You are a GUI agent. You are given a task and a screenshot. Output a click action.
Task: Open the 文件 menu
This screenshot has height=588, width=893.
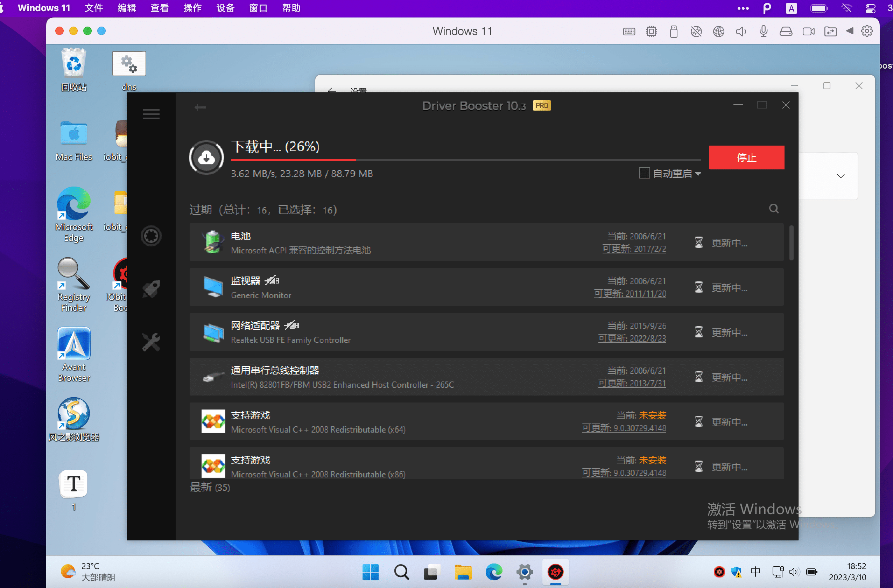[x=93, y=8]
